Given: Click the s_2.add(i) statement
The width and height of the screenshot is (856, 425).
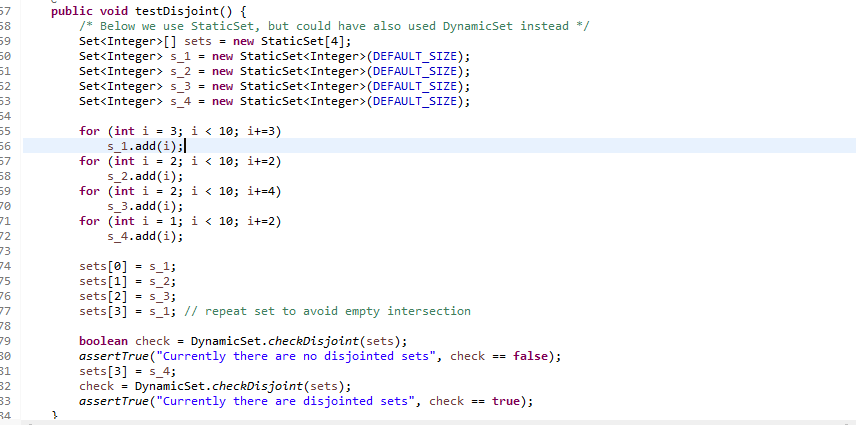Looking at the screenshot, I should (x=145, y=176).
